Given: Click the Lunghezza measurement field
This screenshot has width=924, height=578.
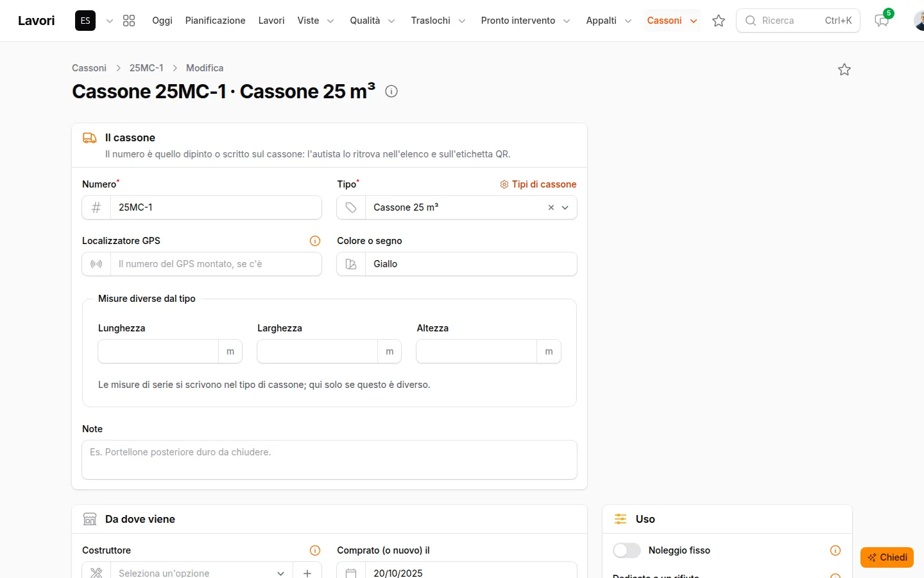Looking at the screenshot, I should coord(158,351).
